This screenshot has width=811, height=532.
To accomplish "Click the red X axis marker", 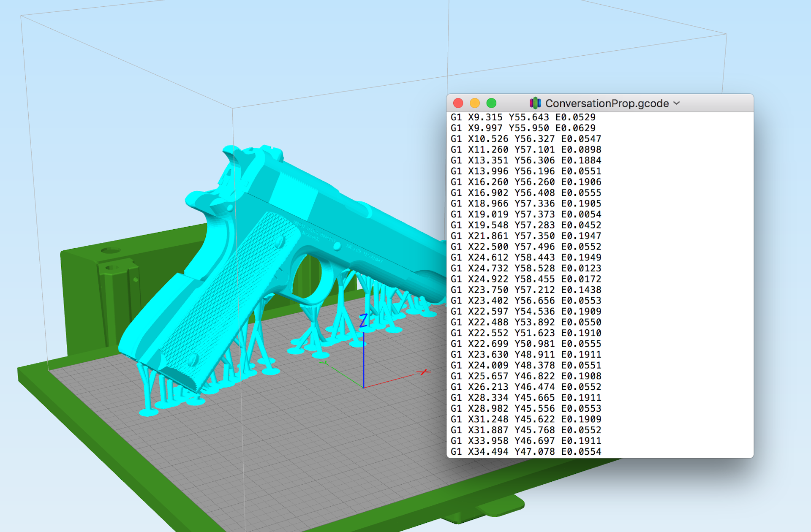I will (423, 372).
